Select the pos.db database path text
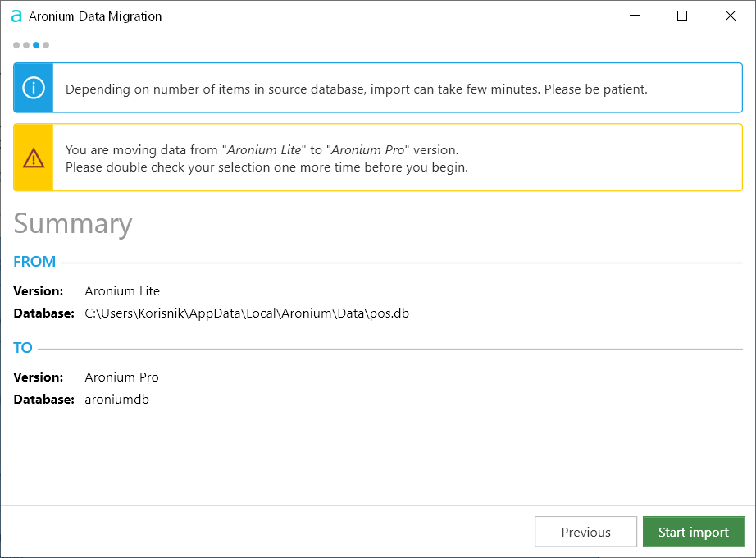Viewport: 756px width, 558px height. point(246,313)
